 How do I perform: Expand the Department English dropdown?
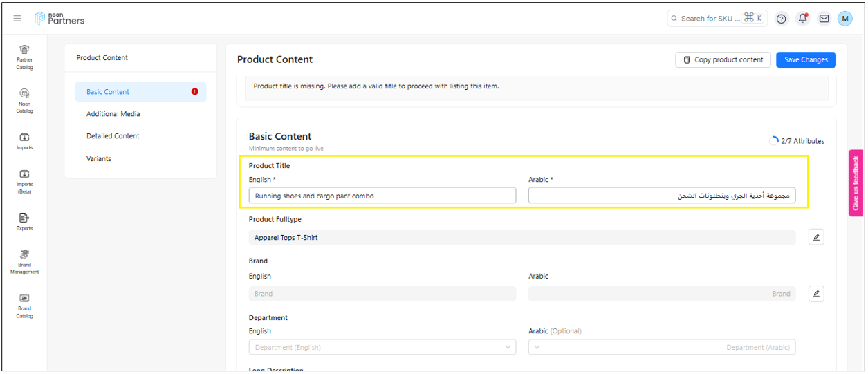382,347
